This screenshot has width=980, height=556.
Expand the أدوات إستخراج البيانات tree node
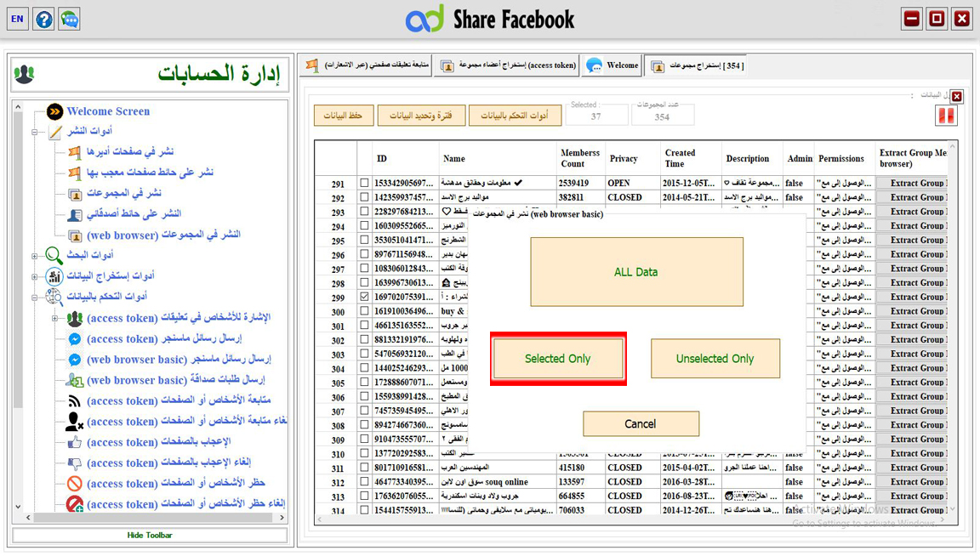(35, 276)
